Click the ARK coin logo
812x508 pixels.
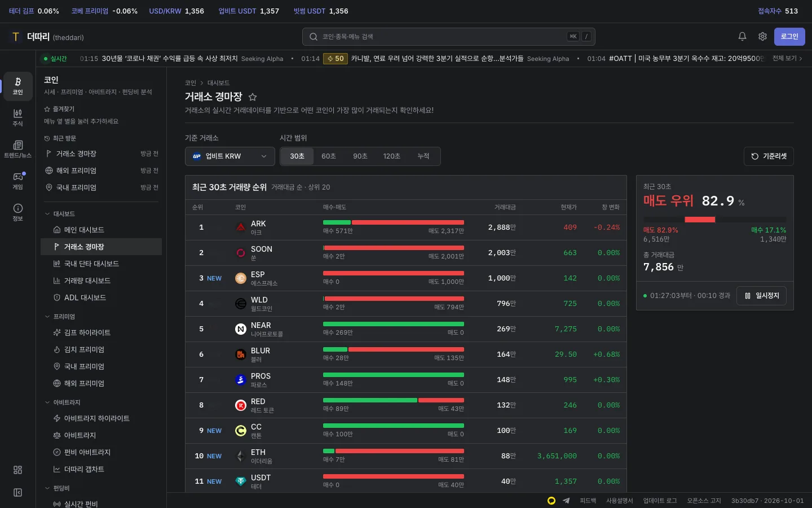[241, 227]
